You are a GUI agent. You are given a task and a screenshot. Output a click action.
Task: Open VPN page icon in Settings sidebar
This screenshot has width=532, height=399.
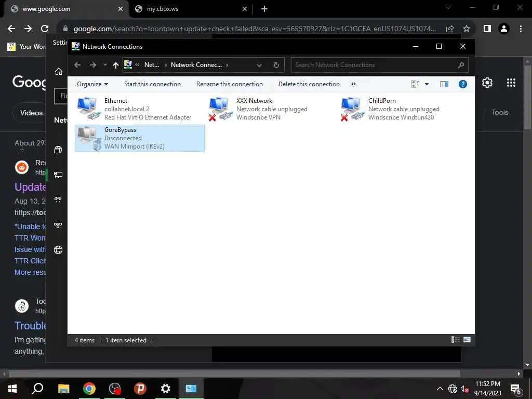pos(58,225)
